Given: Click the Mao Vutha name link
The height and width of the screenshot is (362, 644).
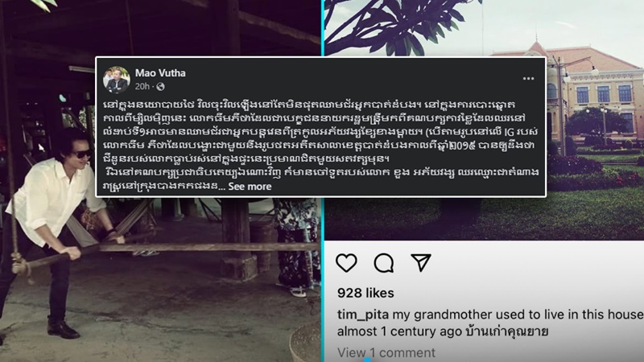Looking at the screenshot, I should tap(160, 73).
